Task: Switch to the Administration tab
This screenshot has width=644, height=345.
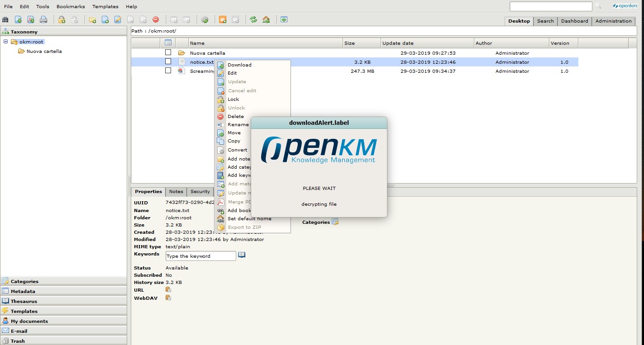Action: 613,21
